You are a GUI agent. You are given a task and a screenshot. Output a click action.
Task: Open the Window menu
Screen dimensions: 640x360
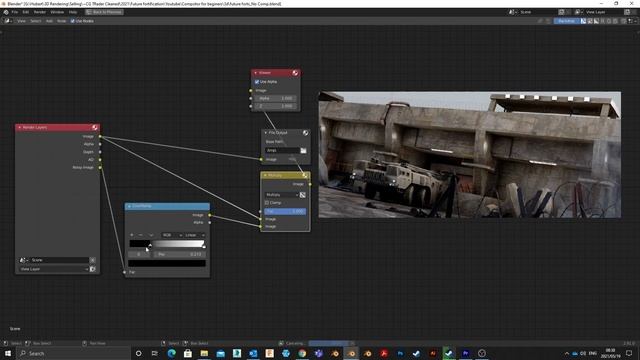click(57, 12)
